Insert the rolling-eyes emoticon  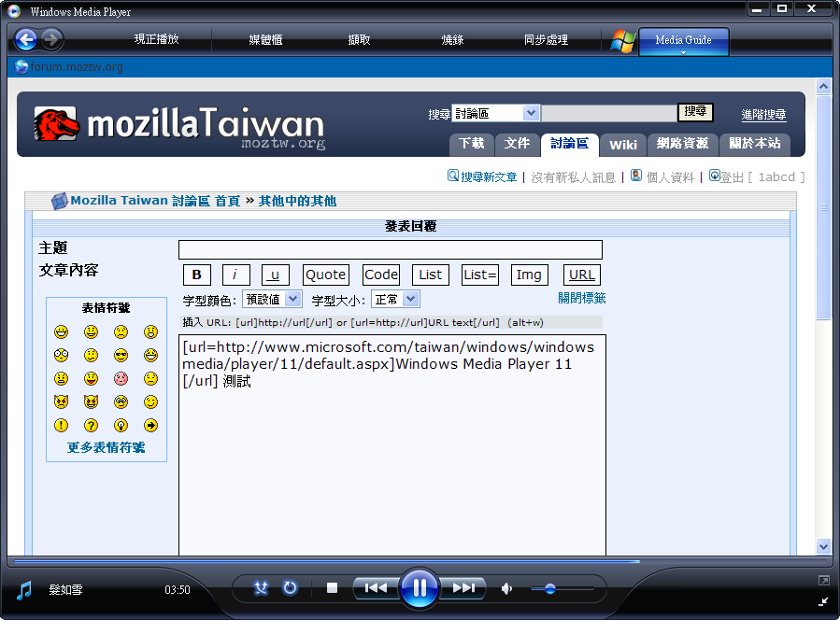(121, 402)
